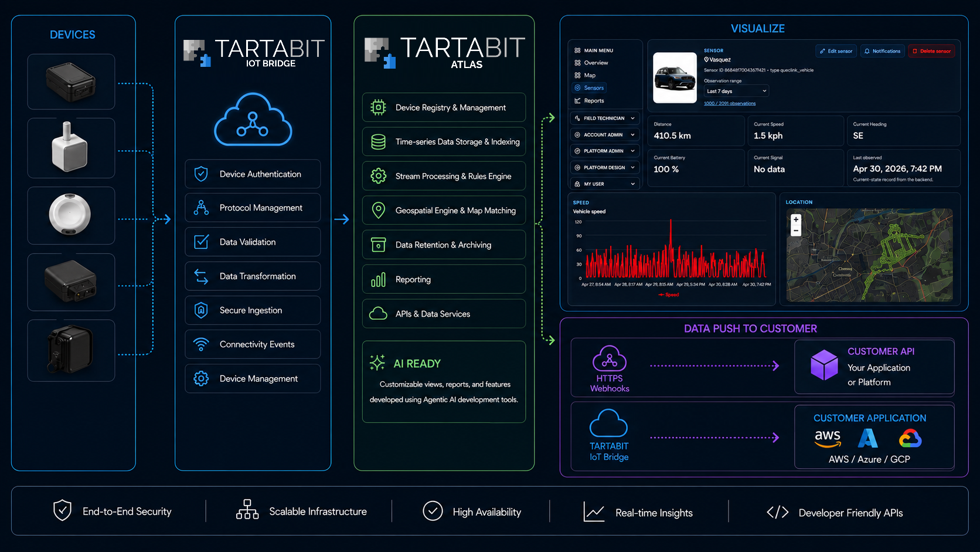Click the Azure logo
Viewport: 980px width, 552px height.
[x=868, y=438]
